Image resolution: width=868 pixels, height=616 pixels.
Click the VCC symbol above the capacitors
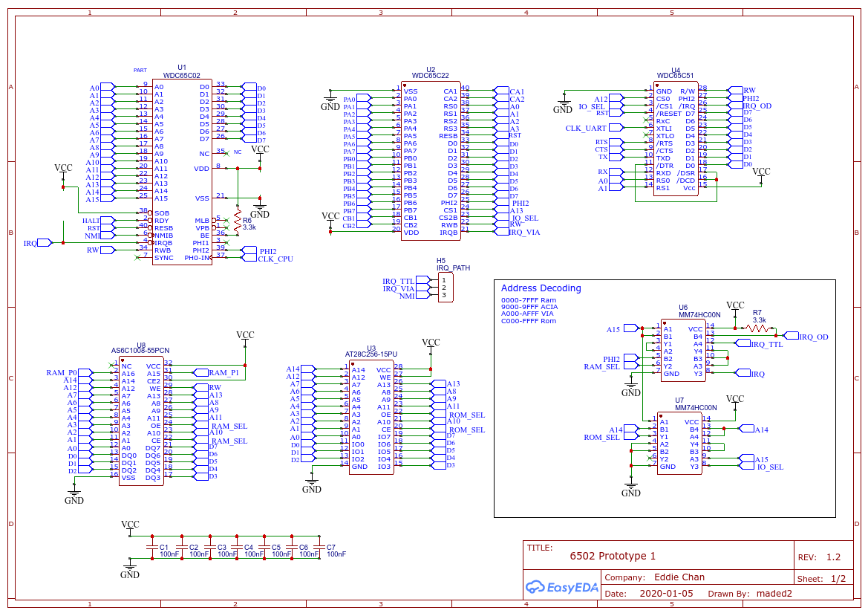click(x=130, y=528)
